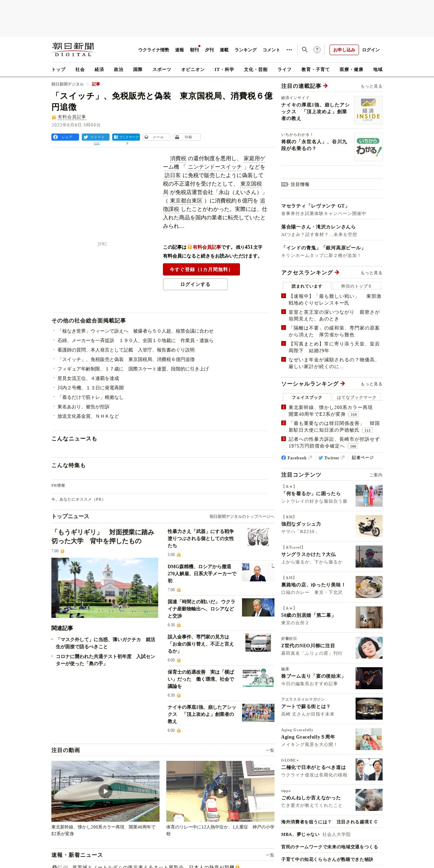Screen dimensions: 434x868
Task: Open マセラティ「レヴァンテ GT」 PR link
Action: [x=315, y=206]
